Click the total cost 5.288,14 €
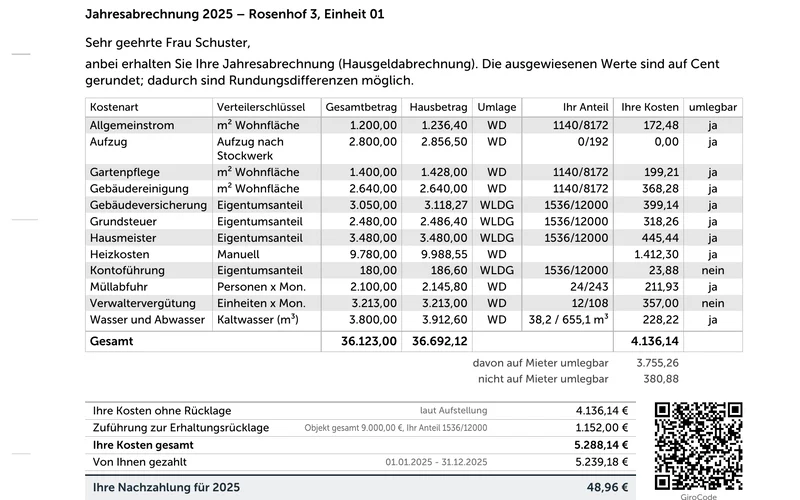Screen dimensions: 800x500 click(x=601, y=445)
